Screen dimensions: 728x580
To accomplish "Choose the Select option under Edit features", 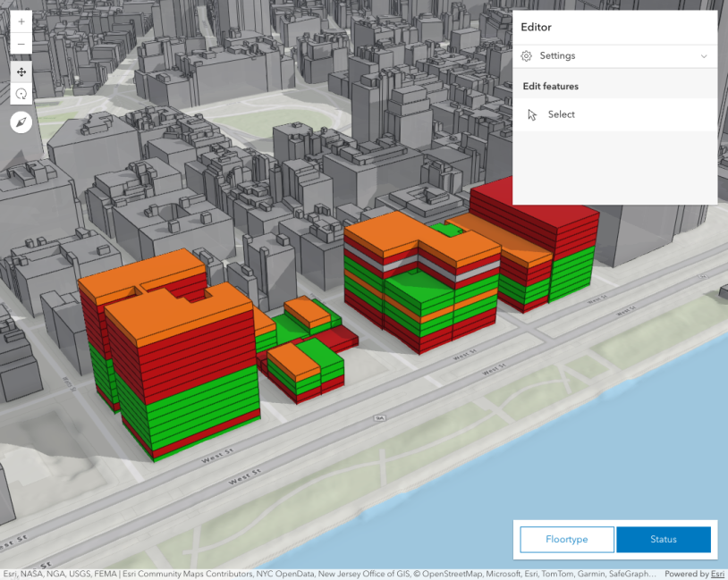I will (x=562, y=114).
